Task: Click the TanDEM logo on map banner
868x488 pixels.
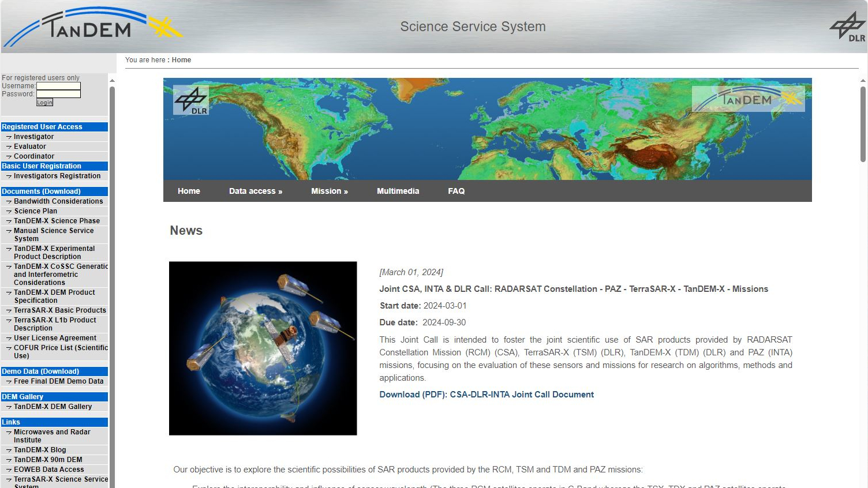Action: pos(748,99)
